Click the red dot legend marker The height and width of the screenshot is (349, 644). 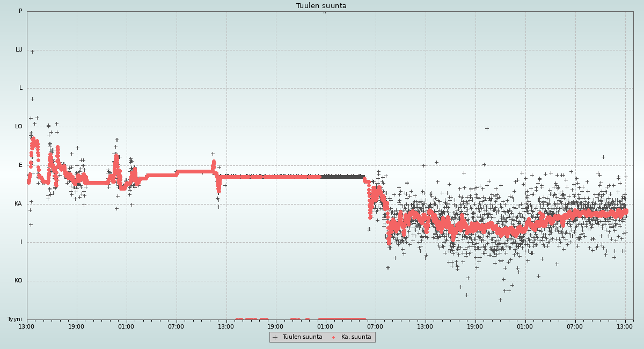pyautogui.click(x=333, y=337)
